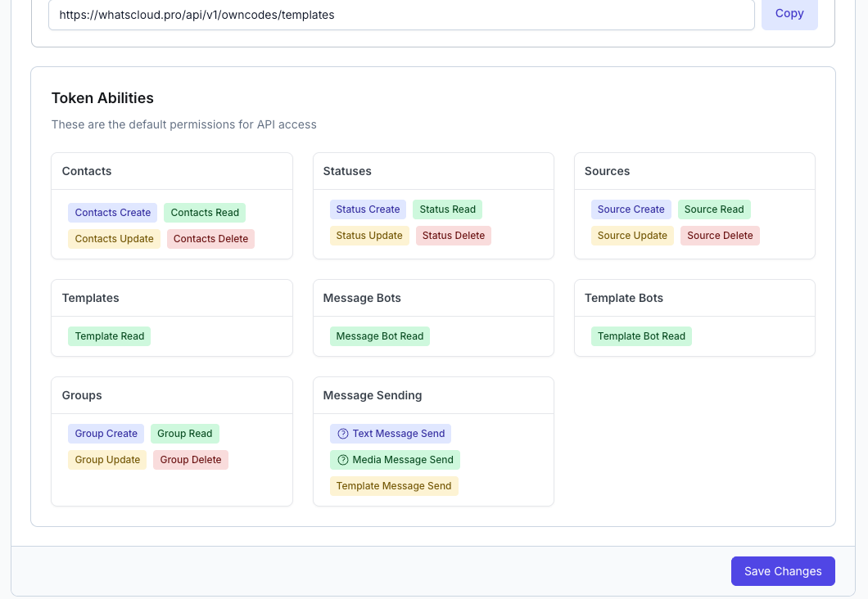The image size is (868, 599).
Task: Toggle the Template Read permission
Action: point(109,336)
